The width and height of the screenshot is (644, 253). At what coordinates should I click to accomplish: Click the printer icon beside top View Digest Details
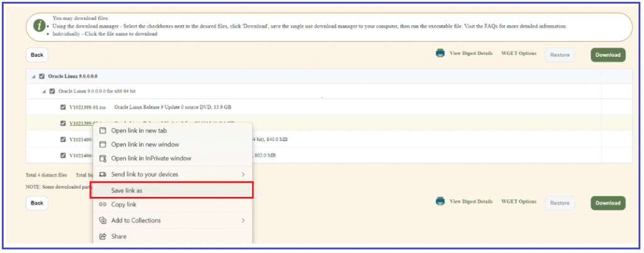point(440,53)
